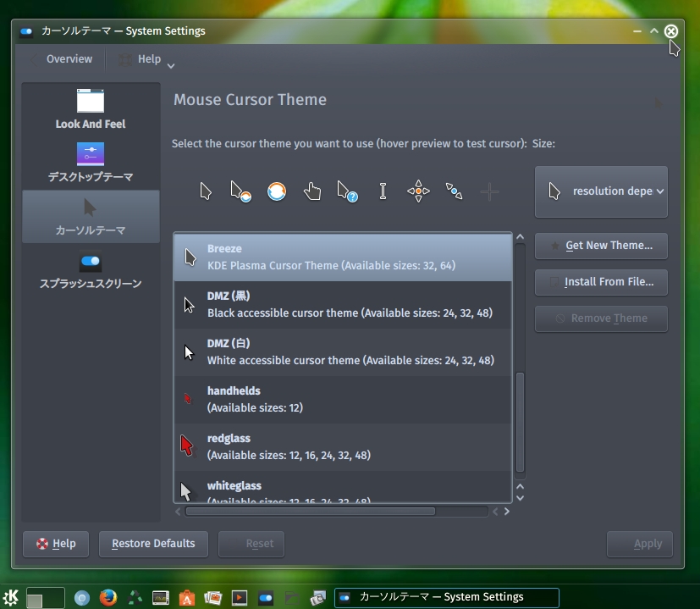Test the arrow-with-busy-spinner cursor preview
Viewport: 700px width, 609px height.
click(x=240, y=191)
